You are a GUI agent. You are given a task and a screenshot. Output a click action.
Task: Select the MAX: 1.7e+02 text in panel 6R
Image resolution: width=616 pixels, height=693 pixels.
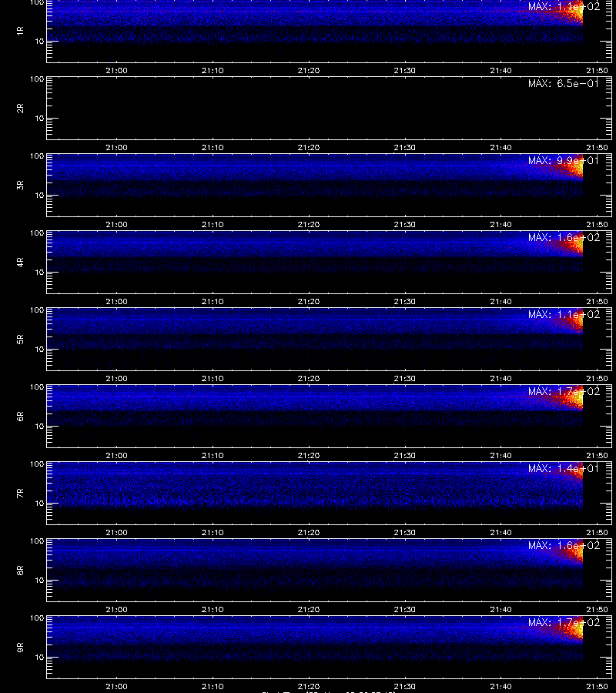[x=564, y=392]
